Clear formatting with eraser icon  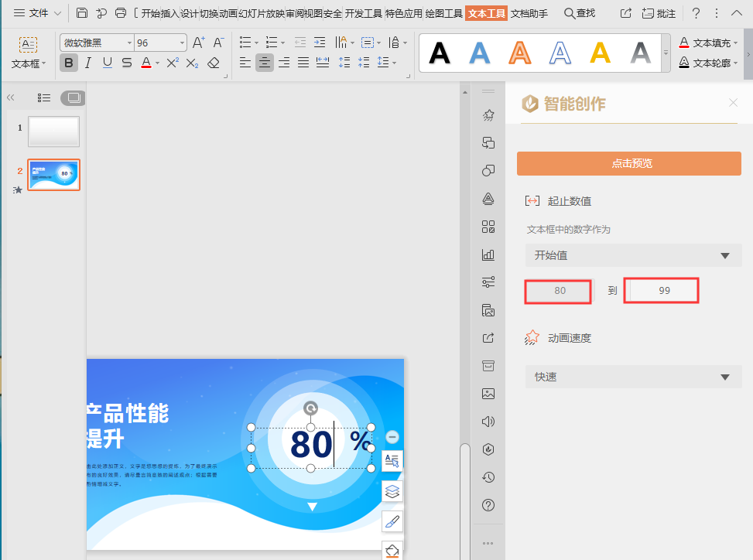click(214, 63)
